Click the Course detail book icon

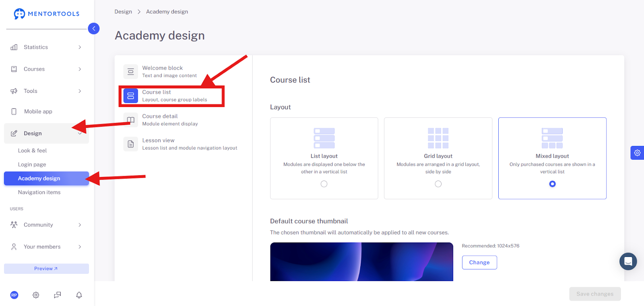click(x=131, y=120)
